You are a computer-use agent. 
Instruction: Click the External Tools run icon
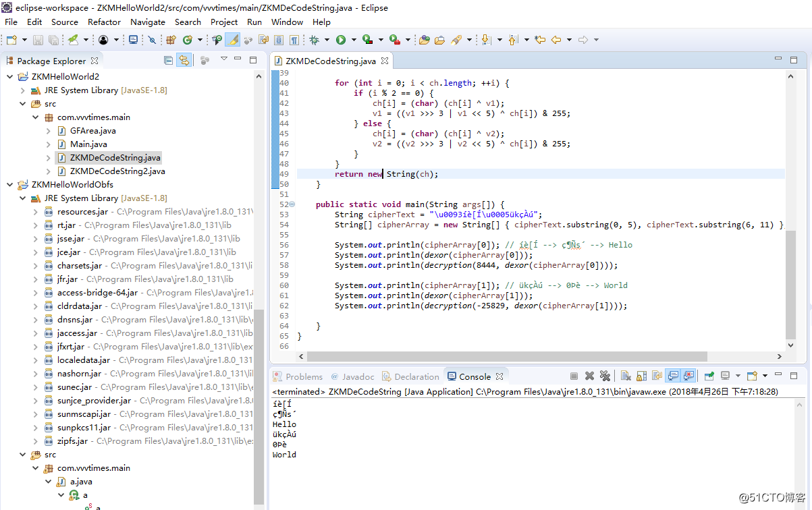(x=394, y=40)
